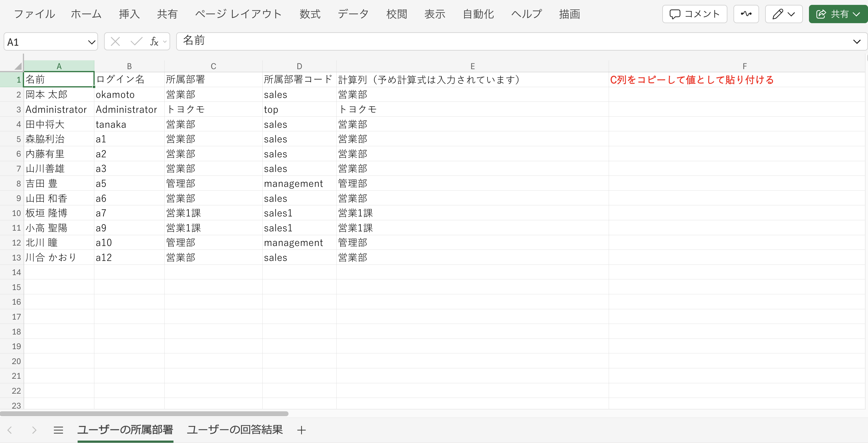868x443 pixels.
Task: Click the green 共有 share button
Action: point(838,14)
